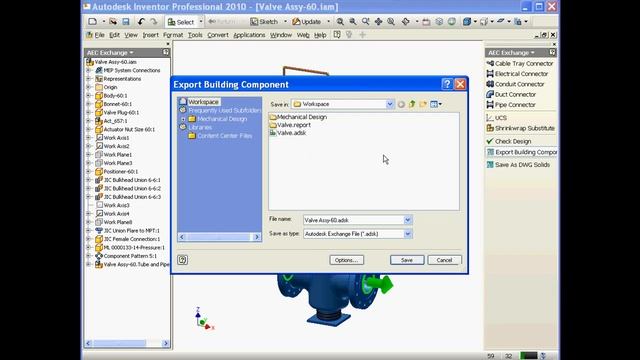Open the View menu

131,35
